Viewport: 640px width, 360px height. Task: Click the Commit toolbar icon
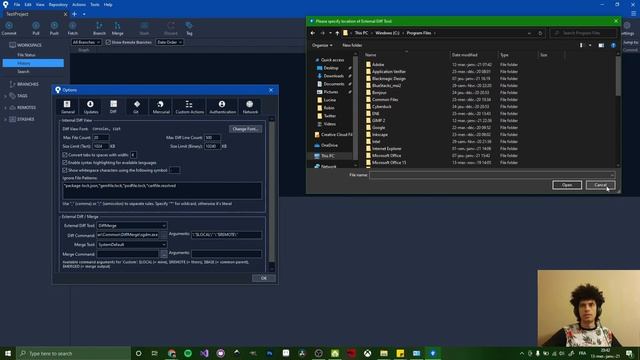9,28
